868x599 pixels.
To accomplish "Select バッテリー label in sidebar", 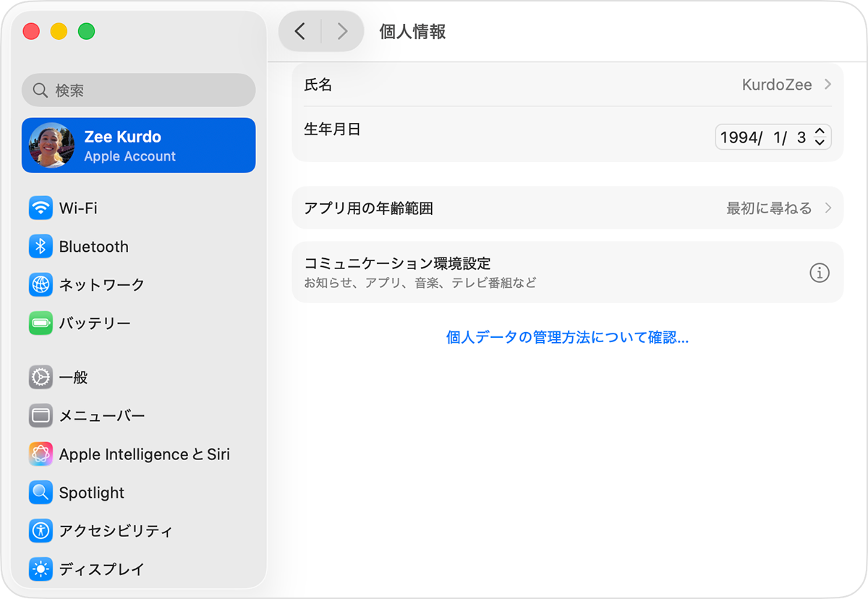I will pyautogui.click(x=95, y=323).
